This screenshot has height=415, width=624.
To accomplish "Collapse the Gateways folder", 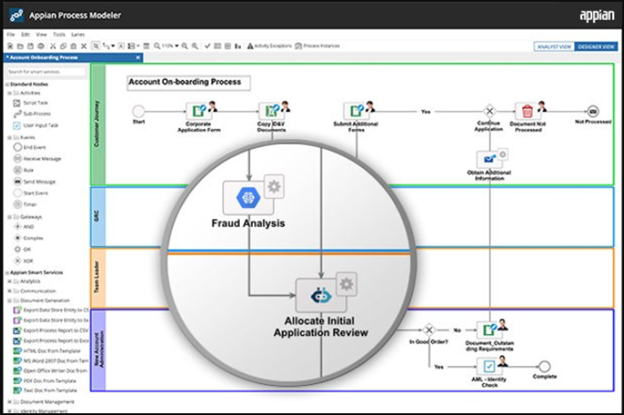I will (x=10, y=217).
